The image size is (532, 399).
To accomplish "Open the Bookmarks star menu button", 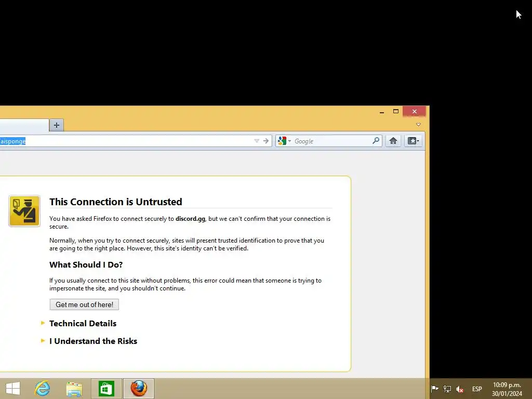I will click(x=413, y=141).
